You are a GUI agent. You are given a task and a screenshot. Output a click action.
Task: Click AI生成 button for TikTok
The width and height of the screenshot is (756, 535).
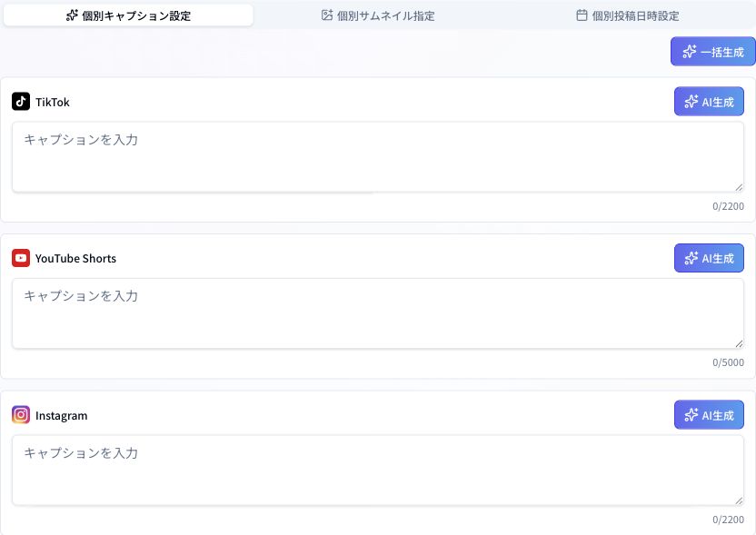pos(709,101)
